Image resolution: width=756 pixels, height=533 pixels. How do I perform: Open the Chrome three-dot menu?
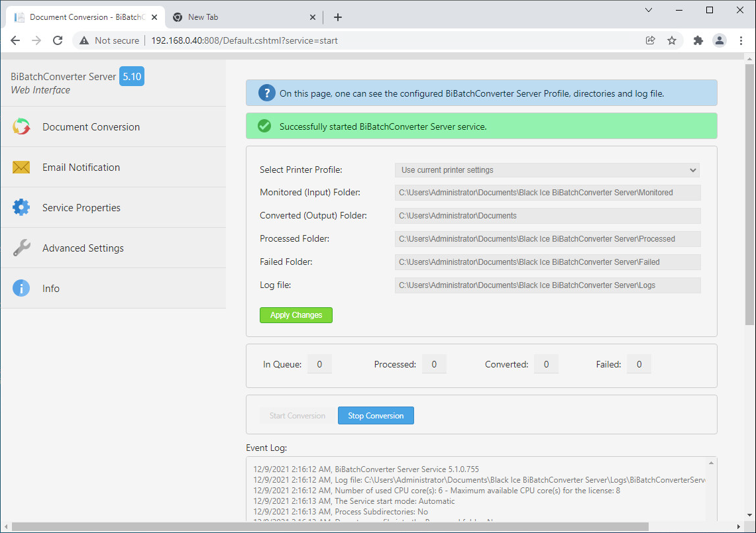[741, 40]
